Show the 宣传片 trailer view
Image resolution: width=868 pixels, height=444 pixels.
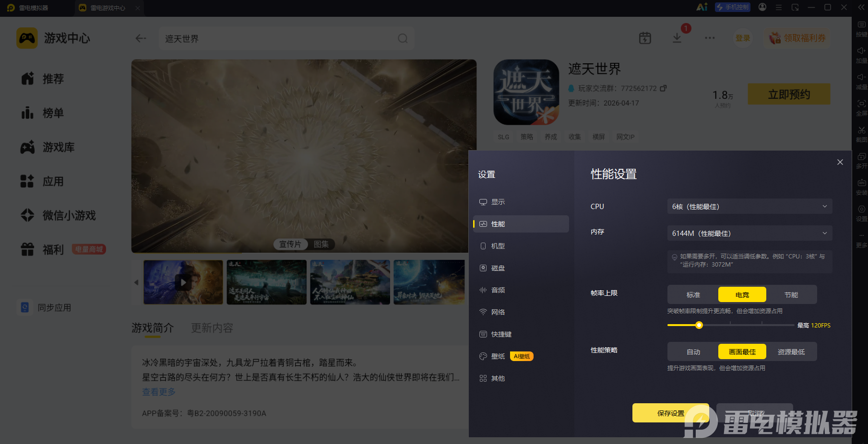[x=290, y=245]
